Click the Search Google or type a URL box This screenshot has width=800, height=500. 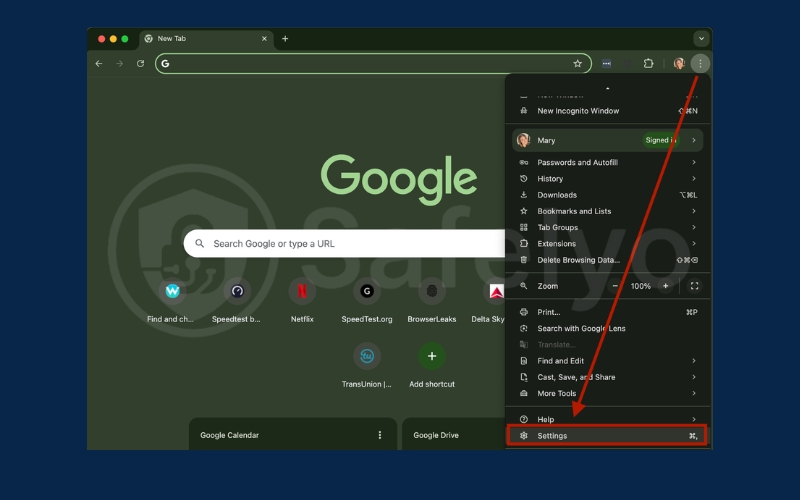[344, 244]
